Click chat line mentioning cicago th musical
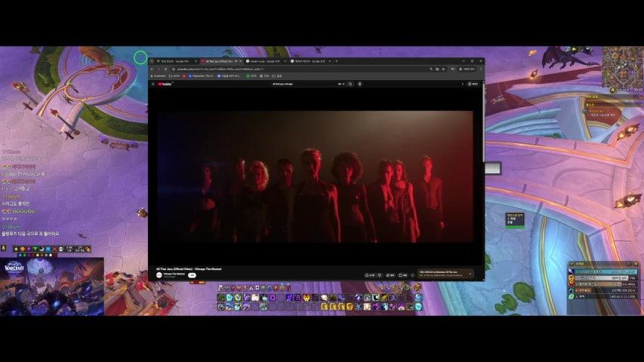Screen dimensions: 644x362 point(23,174)
